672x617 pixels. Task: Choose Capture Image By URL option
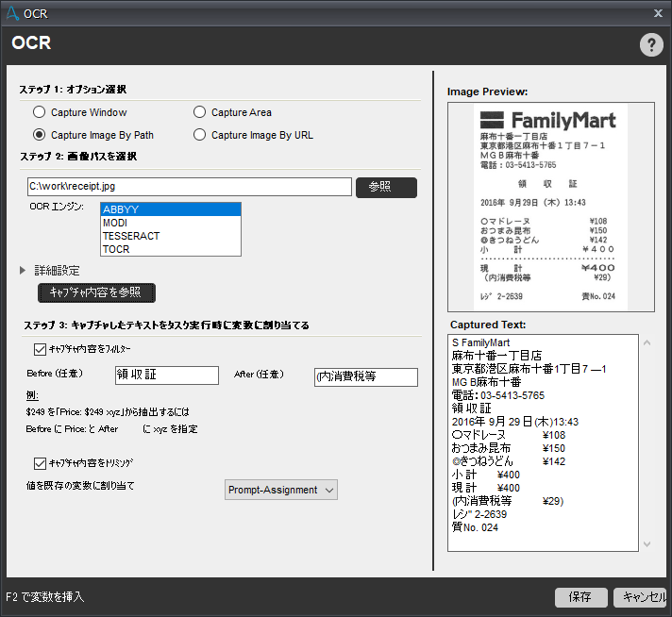point(200,135)
